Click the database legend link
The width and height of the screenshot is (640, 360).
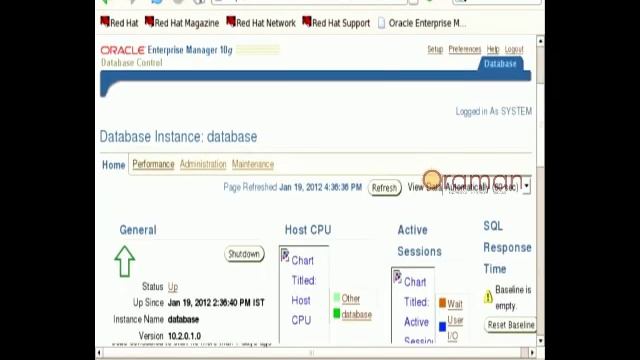tap(357, 314)
